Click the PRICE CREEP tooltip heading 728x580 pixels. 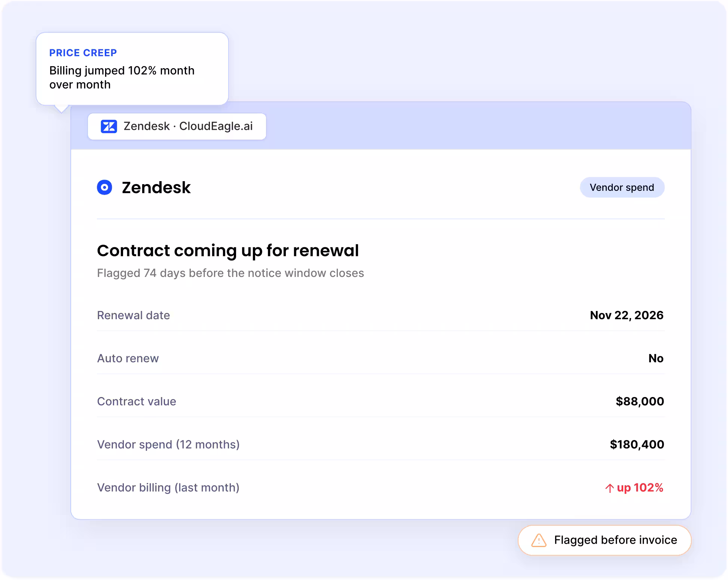pyautogui.click(x=83, y=53)
